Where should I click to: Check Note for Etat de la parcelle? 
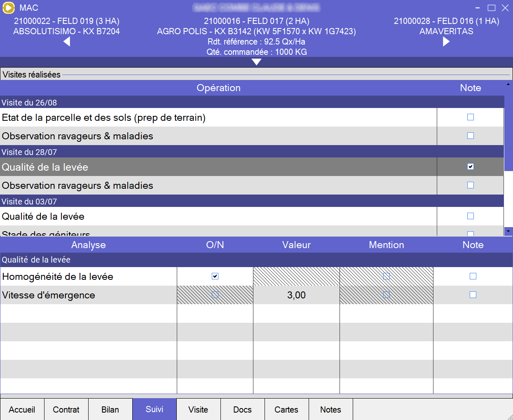click(470, 117)
